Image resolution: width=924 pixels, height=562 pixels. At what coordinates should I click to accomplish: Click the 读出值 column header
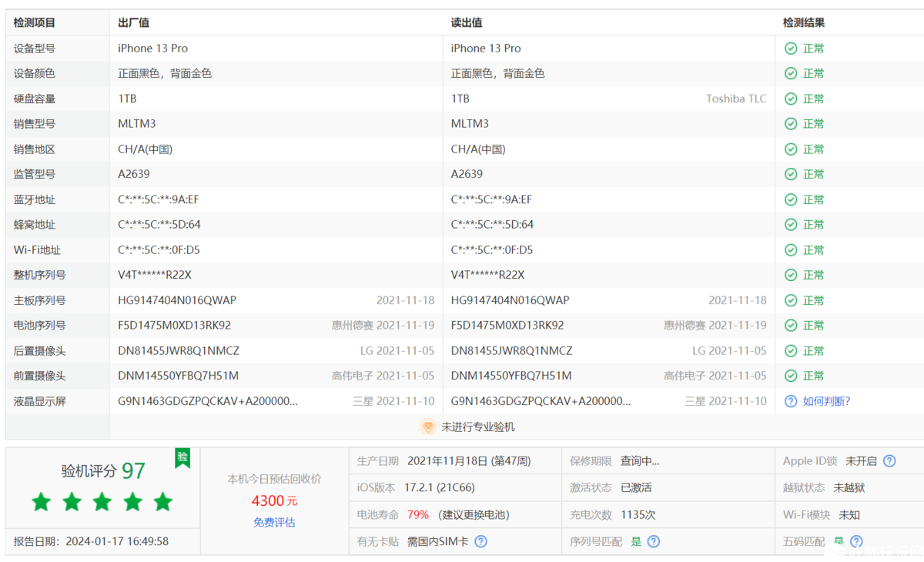467,23
